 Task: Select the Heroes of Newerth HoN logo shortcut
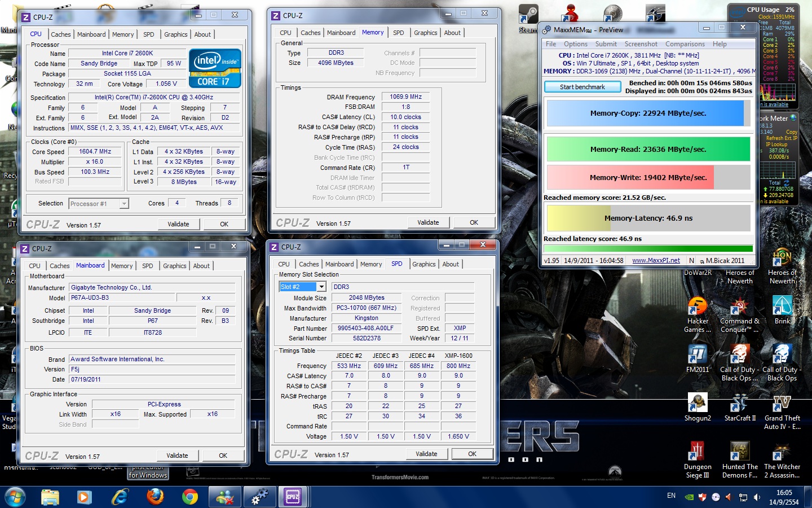click(782, 266)
